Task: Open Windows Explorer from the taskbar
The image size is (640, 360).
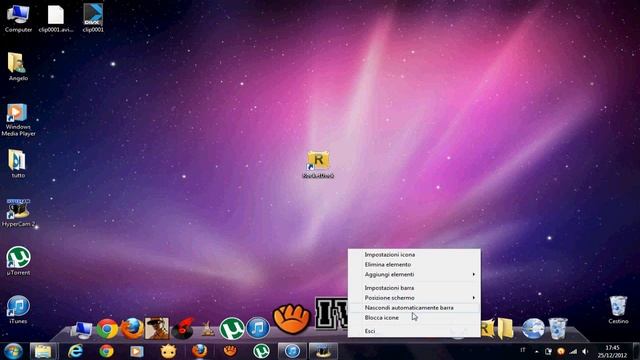Action: (43, 351)
